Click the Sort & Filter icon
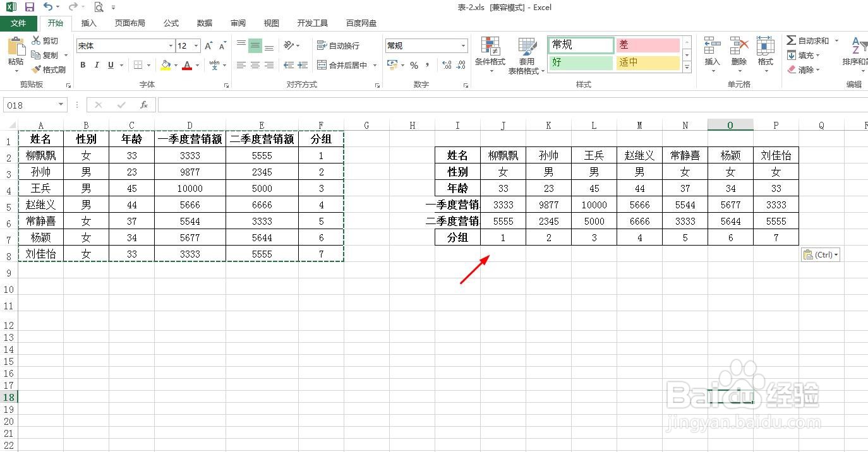Viewport: 868px width, 452px height. [857, 46]
